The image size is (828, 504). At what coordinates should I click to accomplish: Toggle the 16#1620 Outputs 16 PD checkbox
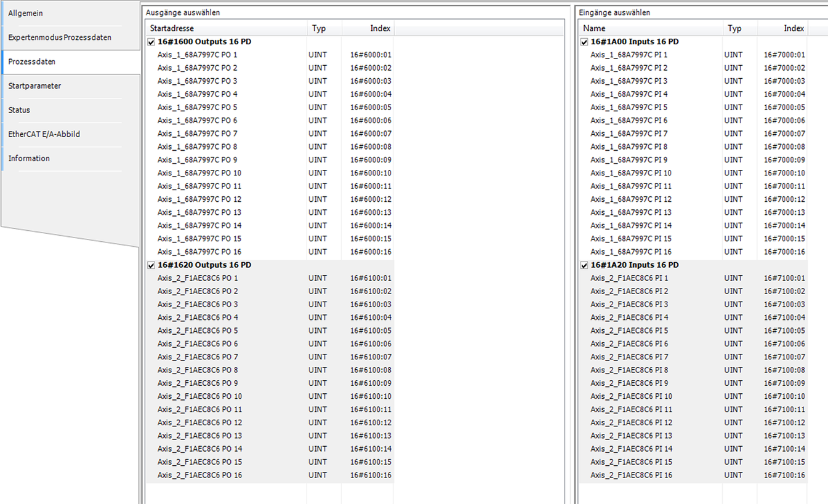[151, 265]
